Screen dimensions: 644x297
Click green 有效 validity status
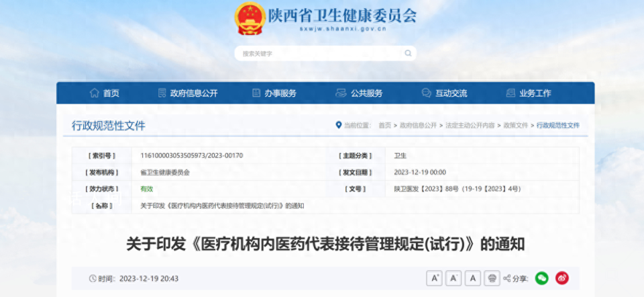[147, 189]
